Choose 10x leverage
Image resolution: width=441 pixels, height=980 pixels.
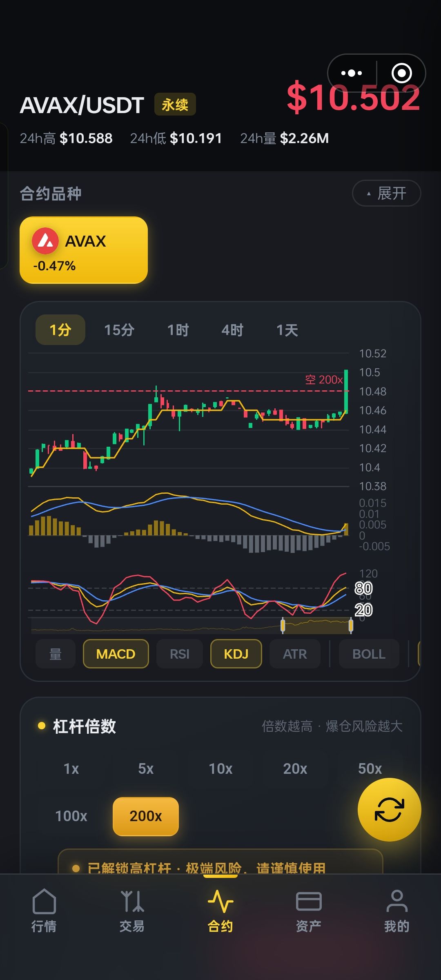coord(220,768)
